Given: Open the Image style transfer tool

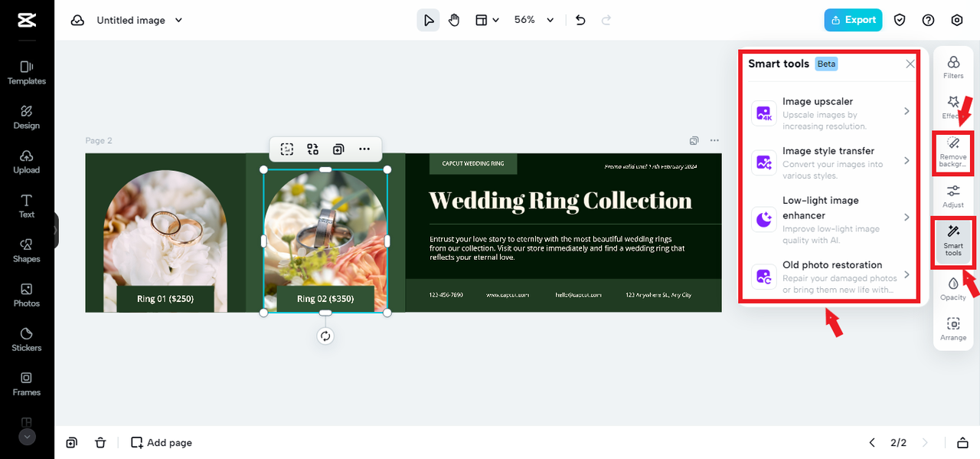Looking at the screenshot, I should coord(831,162).
